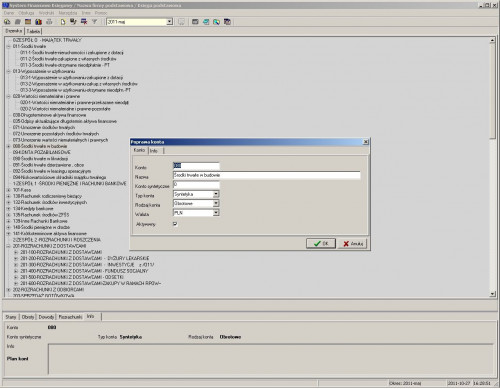This screenshot has width=500, height=389.
Task: Select tree row 071-Umorzenie środków trwałych
Action: pyautogui.click(x=44, y=128)
